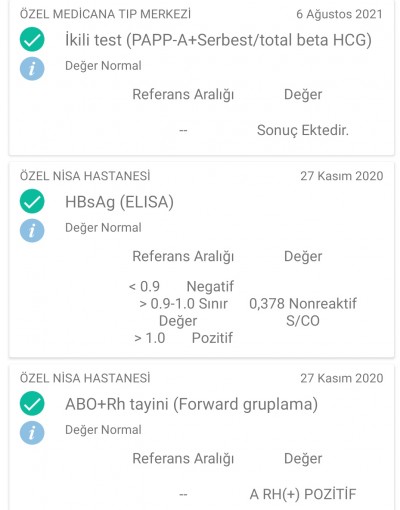The width and height of the screenshot is (400, 510).
Task: Tap the > 1.0 Pozitif reference line
Action: pyautogui.click(x=183, y=338)
